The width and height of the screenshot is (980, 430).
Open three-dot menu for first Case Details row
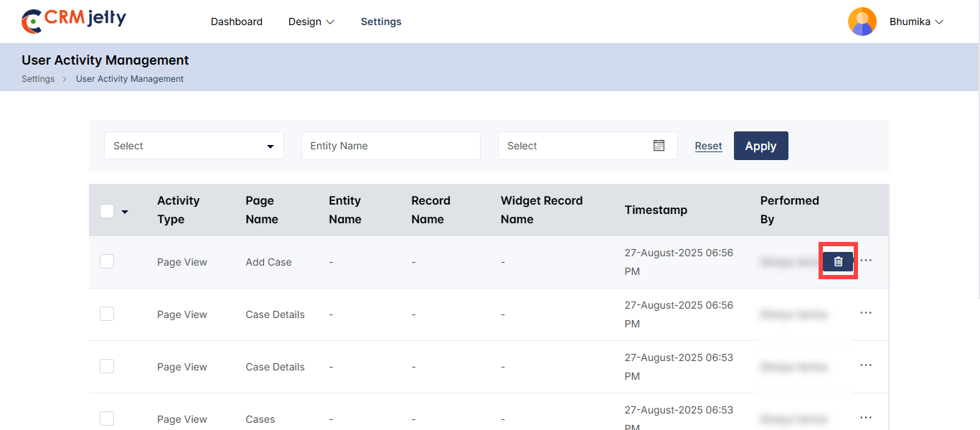coord(866,313)
